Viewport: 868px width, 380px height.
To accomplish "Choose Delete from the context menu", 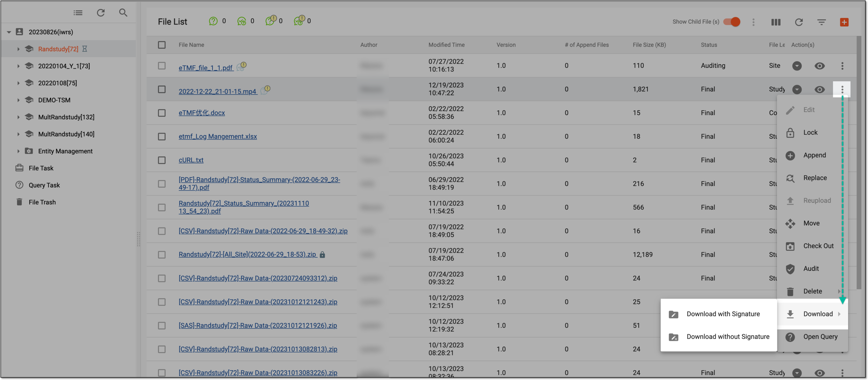I will [x=812, y=292].
